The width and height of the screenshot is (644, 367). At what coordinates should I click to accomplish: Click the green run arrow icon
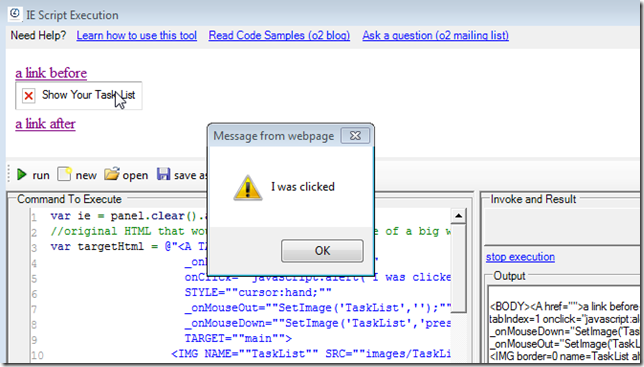pos(21,175)
